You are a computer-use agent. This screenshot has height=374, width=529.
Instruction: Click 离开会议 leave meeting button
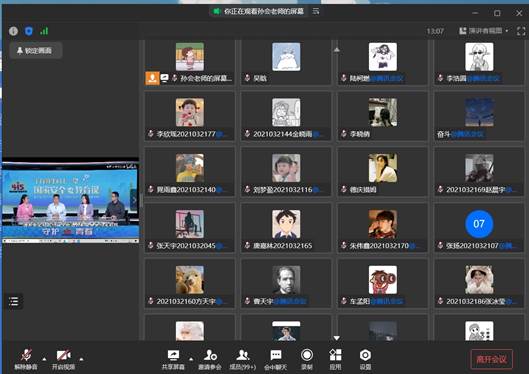pos(492,359)
